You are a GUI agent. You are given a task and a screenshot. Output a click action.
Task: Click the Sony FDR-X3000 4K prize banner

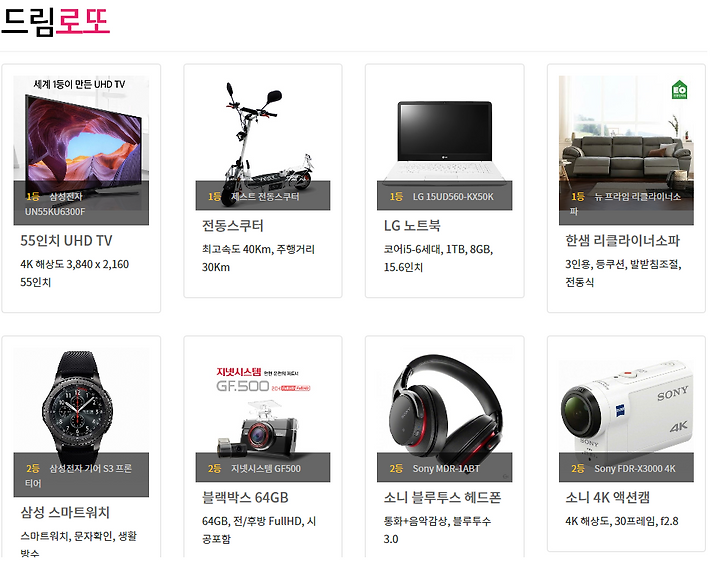pos(626,468)
